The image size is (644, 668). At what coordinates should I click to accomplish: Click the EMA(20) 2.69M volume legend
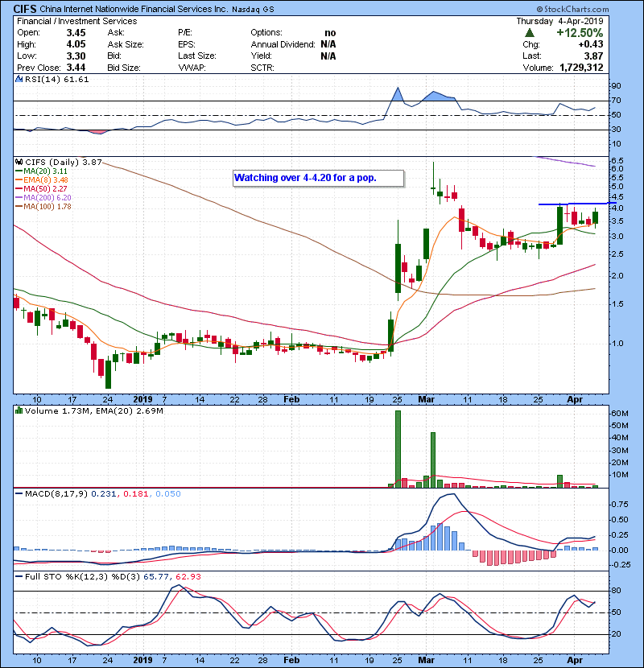130,411
